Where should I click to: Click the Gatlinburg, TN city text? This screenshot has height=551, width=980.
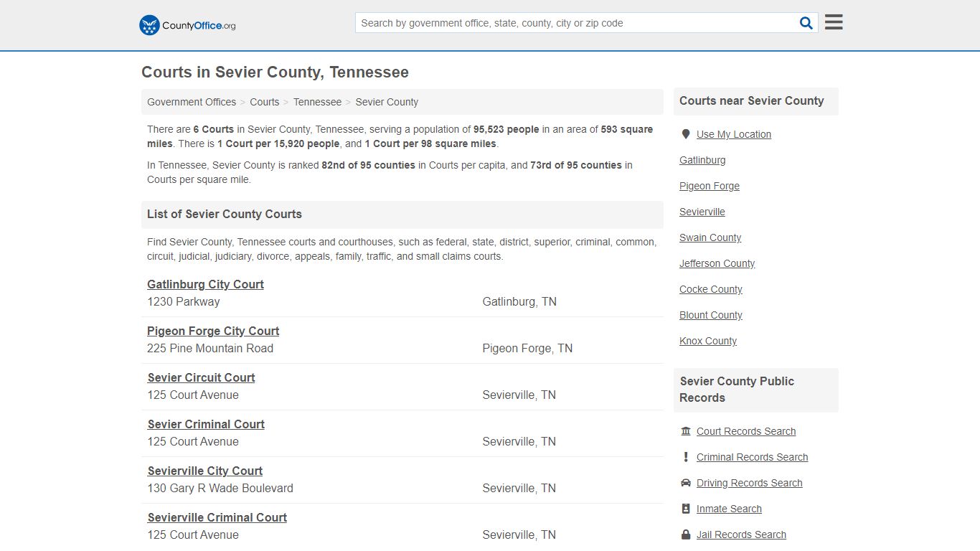[x=519, y=301]
